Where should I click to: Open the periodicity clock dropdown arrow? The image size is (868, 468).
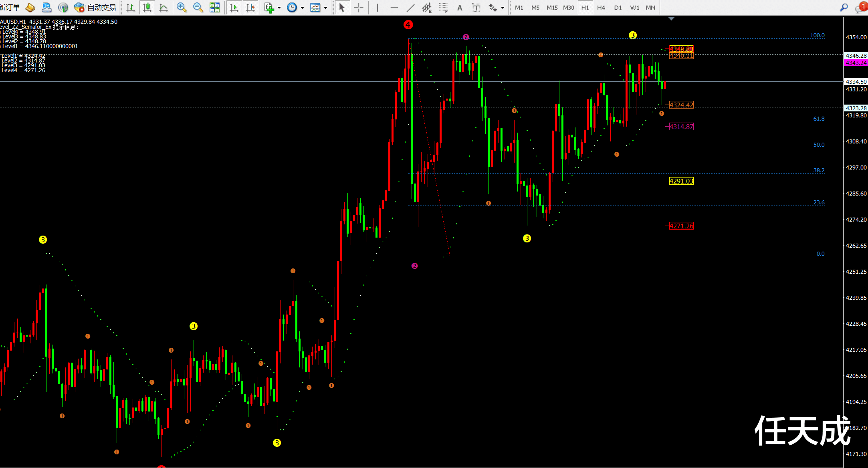tap(303, 8)
